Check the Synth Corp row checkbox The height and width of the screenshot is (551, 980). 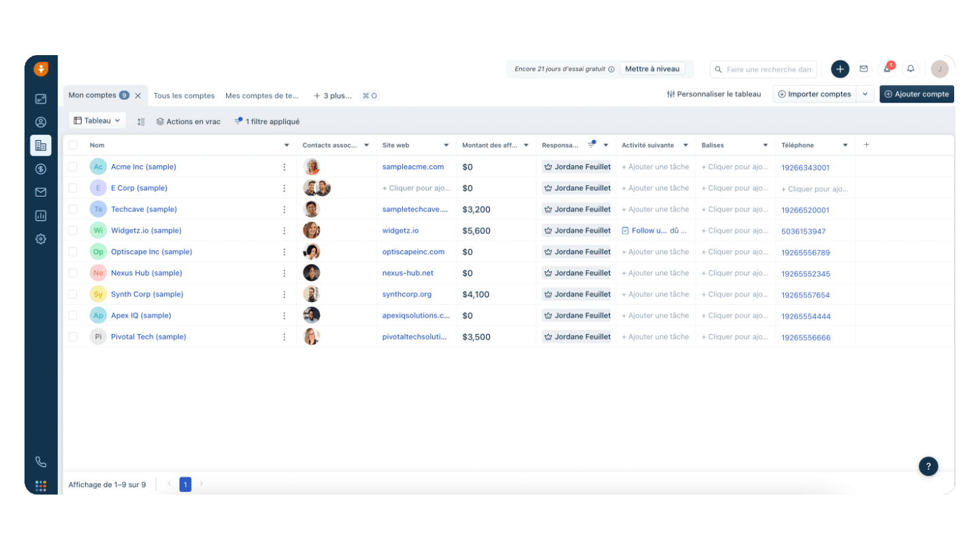(x=73, y=295)
